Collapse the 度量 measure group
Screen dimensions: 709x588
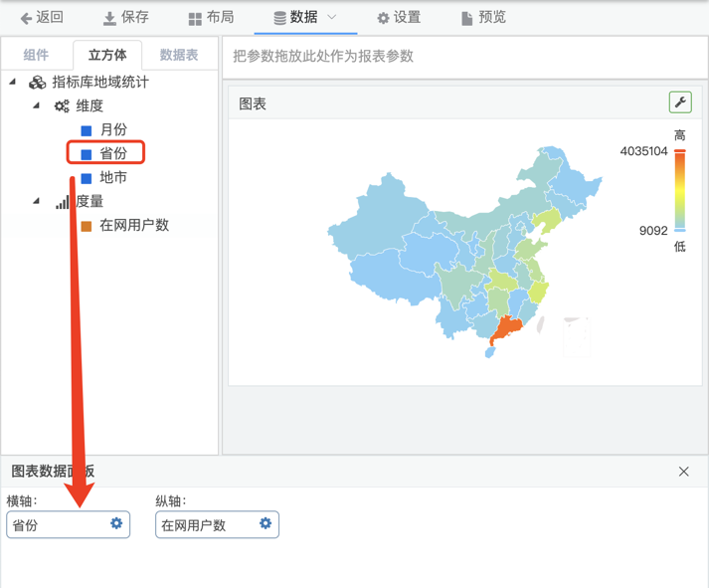tap(37, 201)
